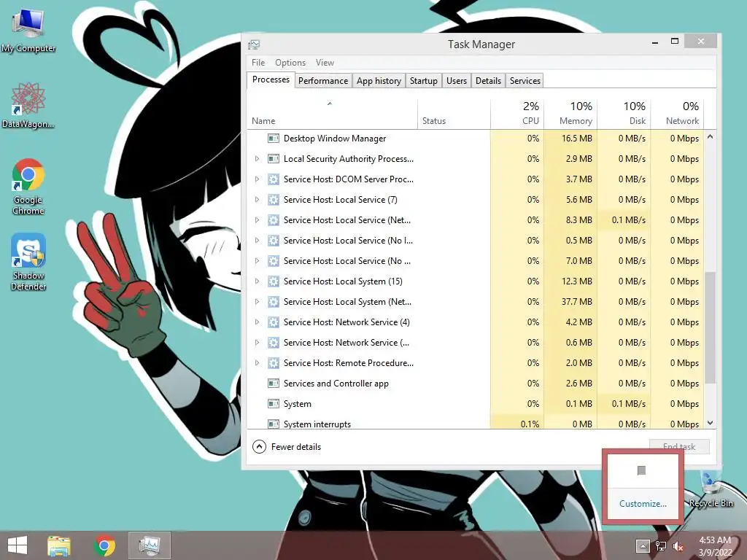Select the DataWagon desktop shortcut
Screen dimensions: 747x560
(x=28, y=106)
